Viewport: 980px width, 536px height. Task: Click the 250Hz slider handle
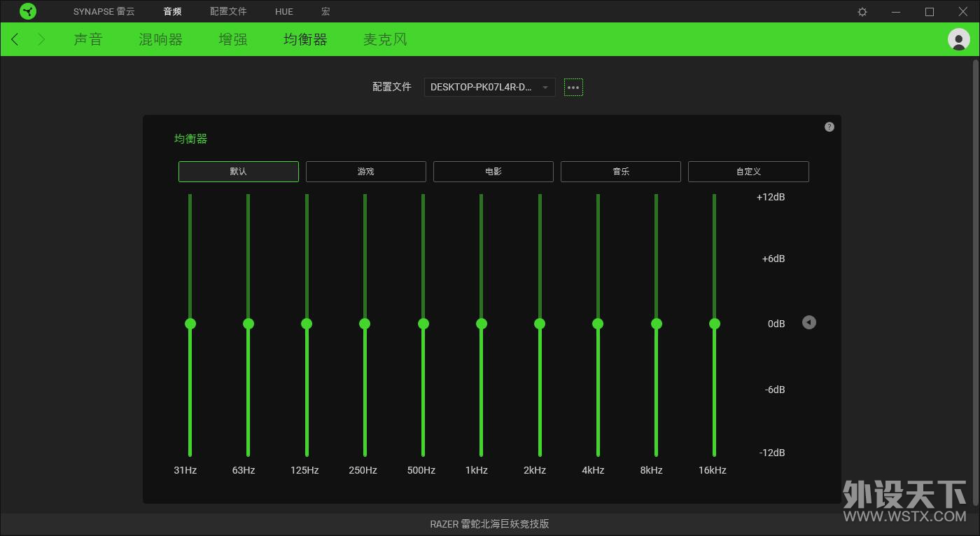[x=365, y=324]
